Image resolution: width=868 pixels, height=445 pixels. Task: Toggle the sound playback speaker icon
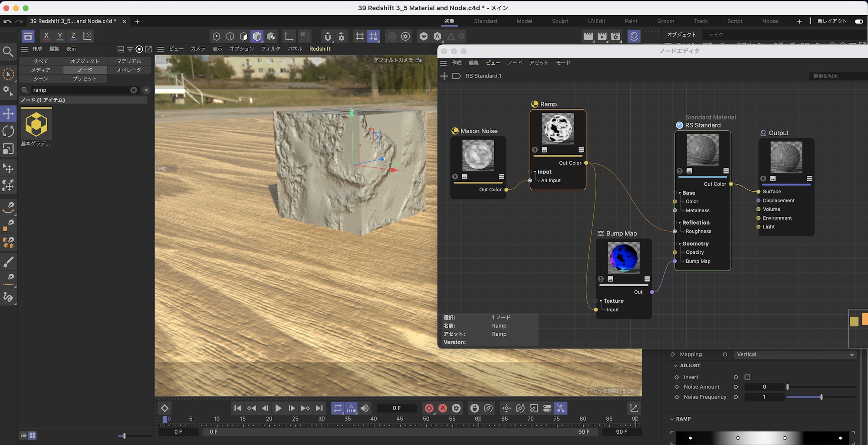[365, 408]
